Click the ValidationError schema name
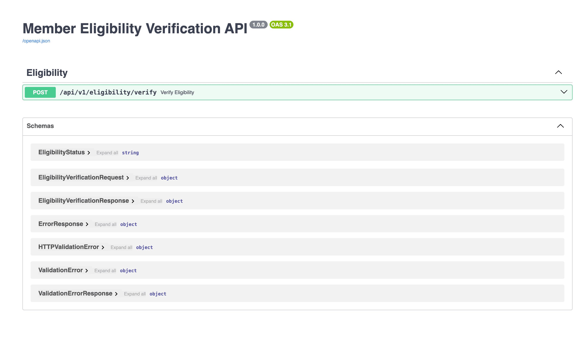This screenshot has height=364, width=588. point(60,270)
